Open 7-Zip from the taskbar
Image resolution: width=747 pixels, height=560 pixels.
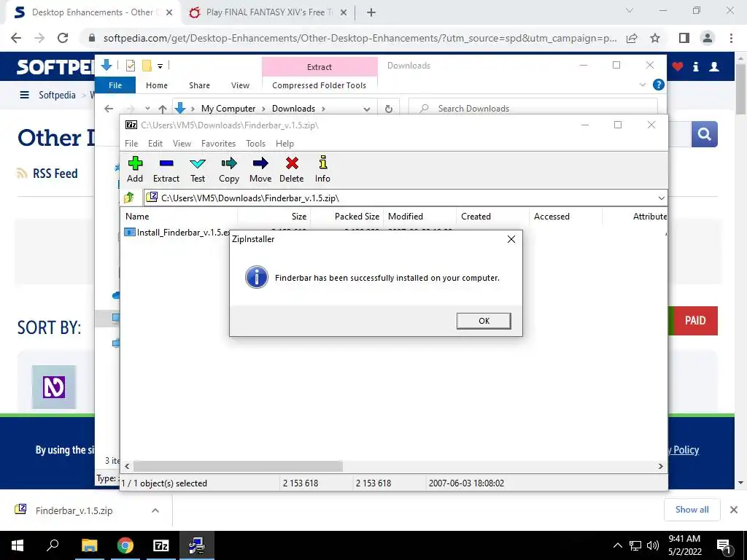click(x=161, y=545)
